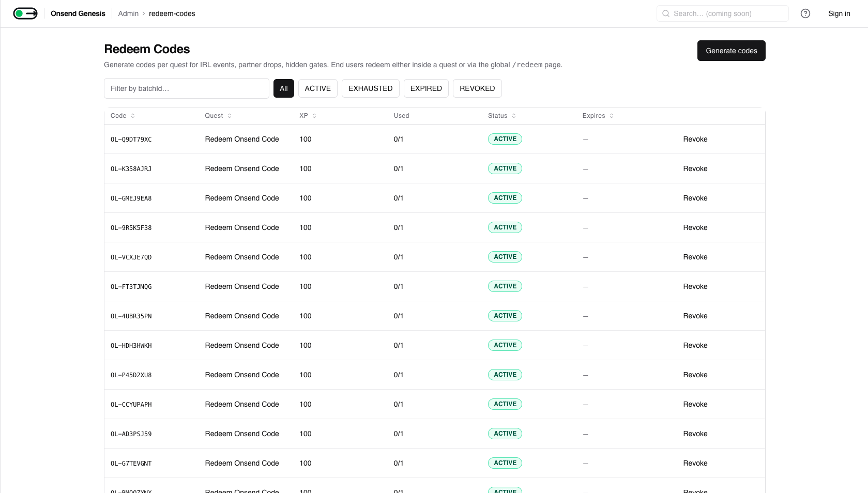This screenshot has height=493, width=868.
Task: Sort by Quest column arrows
Action: [230, 116]
